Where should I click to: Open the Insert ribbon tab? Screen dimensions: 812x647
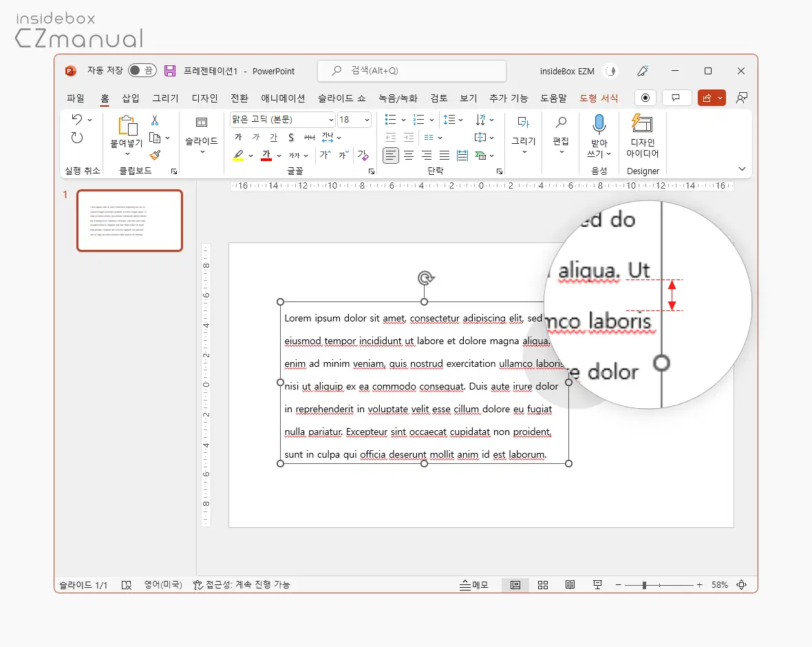[x=131, y=98]
